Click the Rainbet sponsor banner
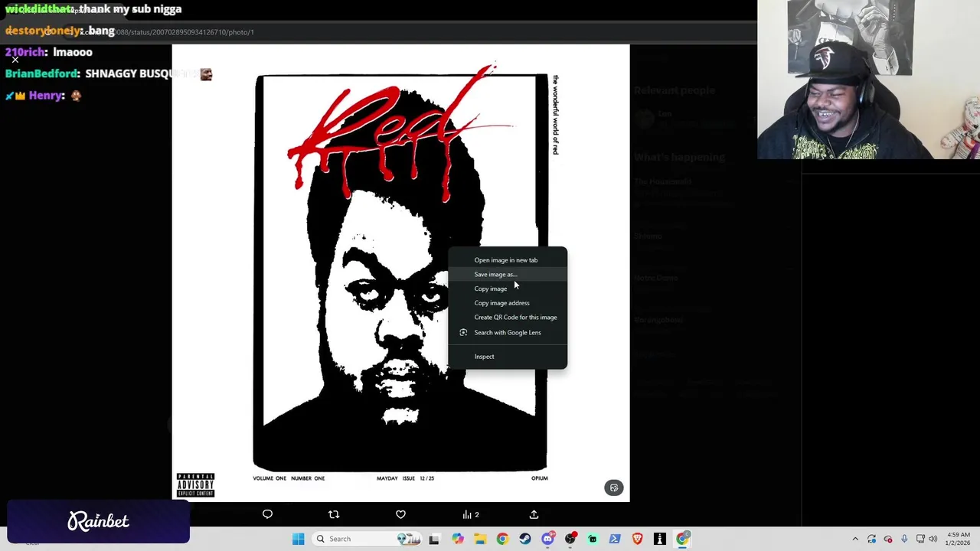980x551 pixels. click(x=98, y=522)
